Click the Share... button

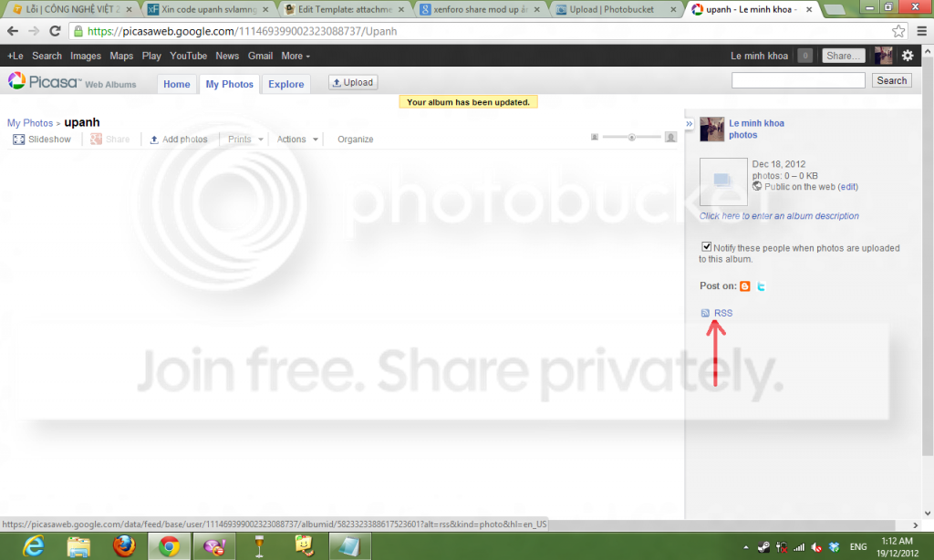(844, 56)
